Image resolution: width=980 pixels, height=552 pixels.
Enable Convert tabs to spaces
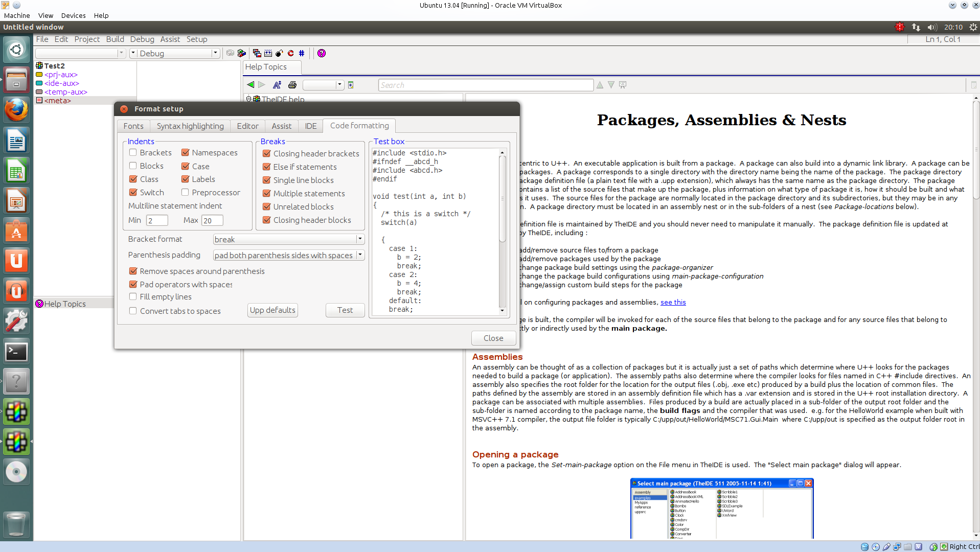133,311
